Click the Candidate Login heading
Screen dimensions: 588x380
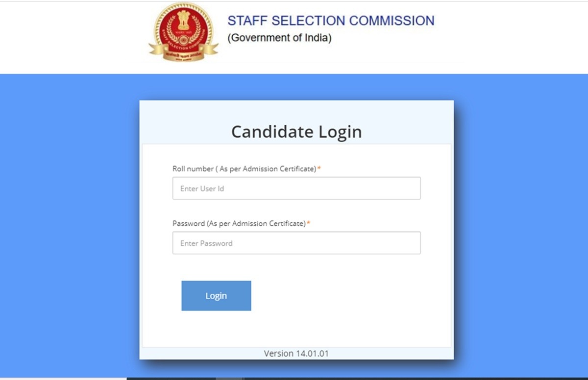pyautogui.click(x=296, y=132)
